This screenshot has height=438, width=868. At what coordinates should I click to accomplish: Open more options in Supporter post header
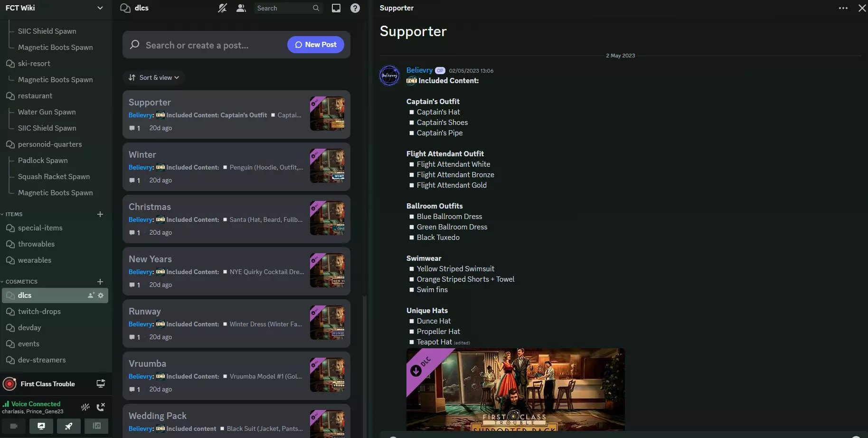point(843,8)
